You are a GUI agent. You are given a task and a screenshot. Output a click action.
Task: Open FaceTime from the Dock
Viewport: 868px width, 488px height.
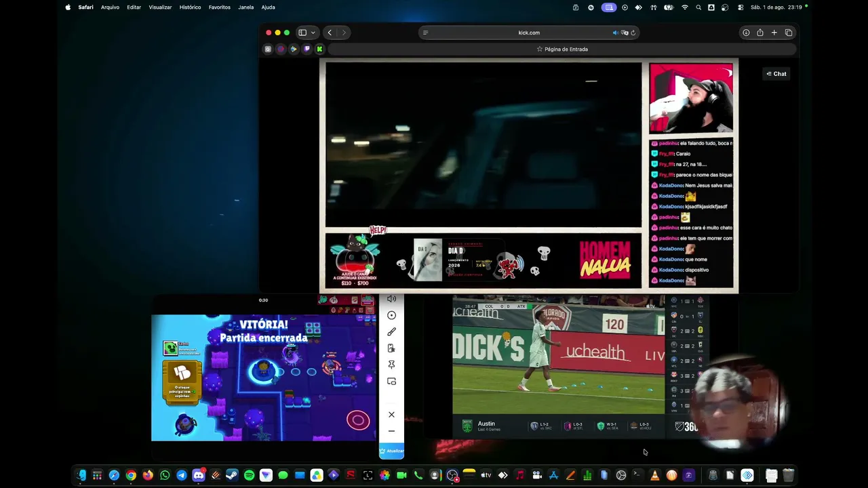(x=401, y=475)
